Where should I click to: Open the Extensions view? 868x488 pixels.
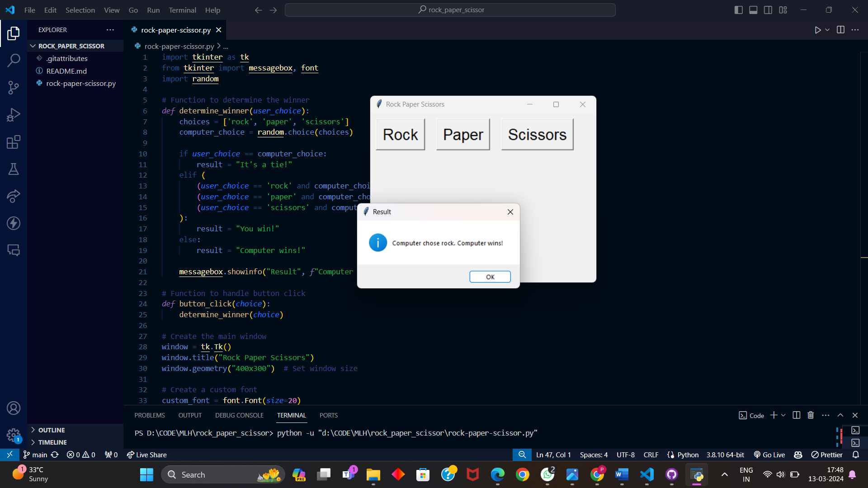pyautogui.click(x=14, y=142)
